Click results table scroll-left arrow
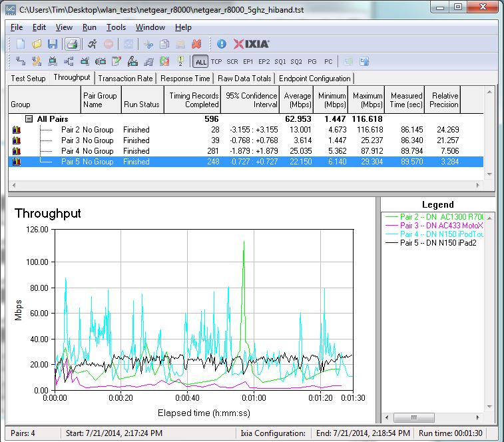The image size is (504, 442). tap(13, 185)
